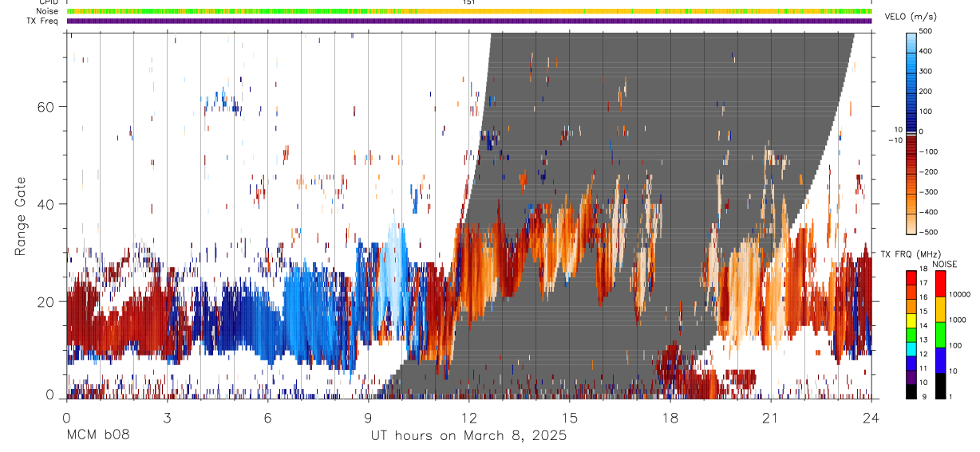Click the NOISE legend title

pos(946,264)
